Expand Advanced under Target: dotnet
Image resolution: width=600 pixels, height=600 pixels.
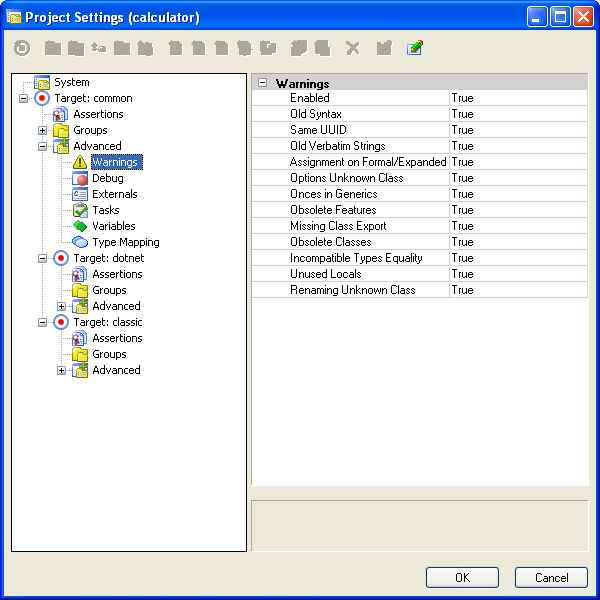pyautogui.click(x=61, y=306)
